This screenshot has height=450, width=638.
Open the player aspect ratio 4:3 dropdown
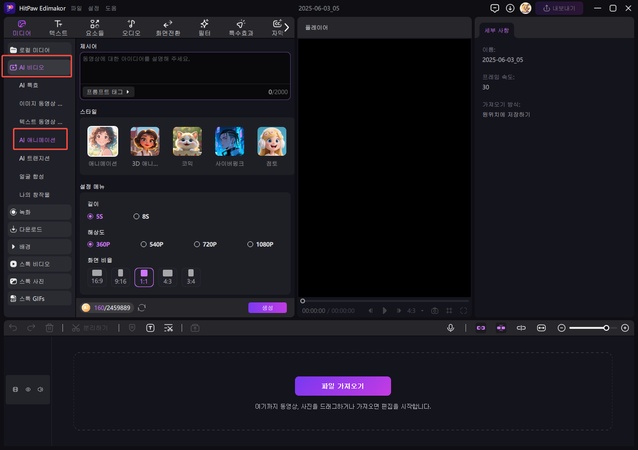(x=415, y=310)
